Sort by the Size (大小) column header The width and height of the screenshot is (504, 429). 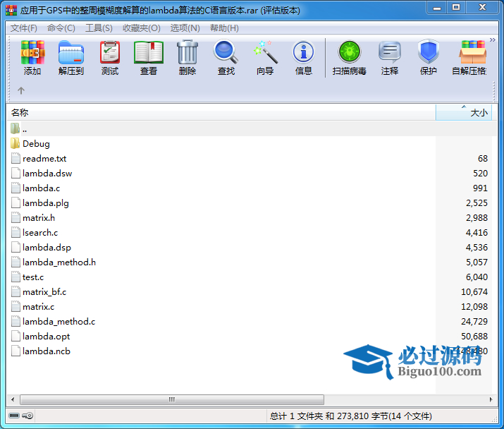pos(464,113)
